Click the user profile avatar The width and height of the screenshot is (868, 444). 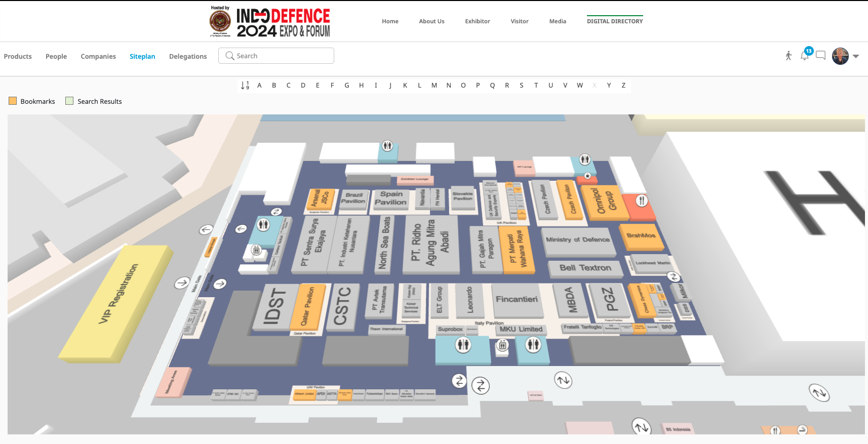point(840,56)
